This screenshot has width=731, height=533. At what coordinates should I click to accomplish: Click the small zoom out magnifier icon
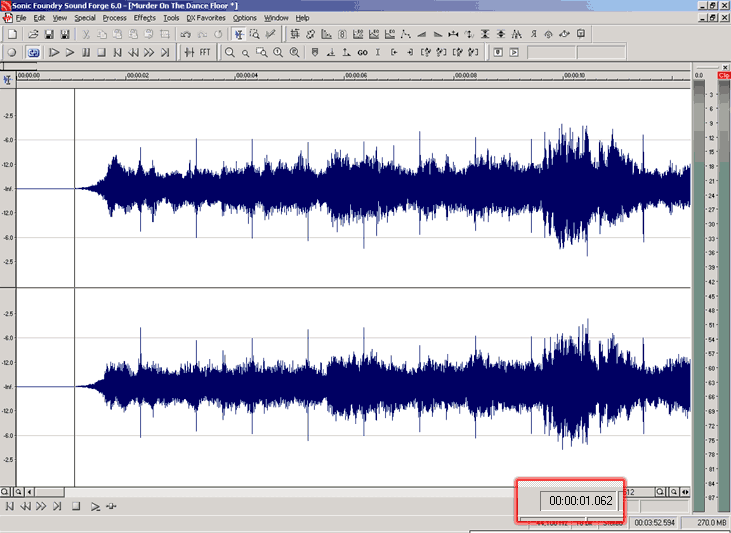[246, 53]
